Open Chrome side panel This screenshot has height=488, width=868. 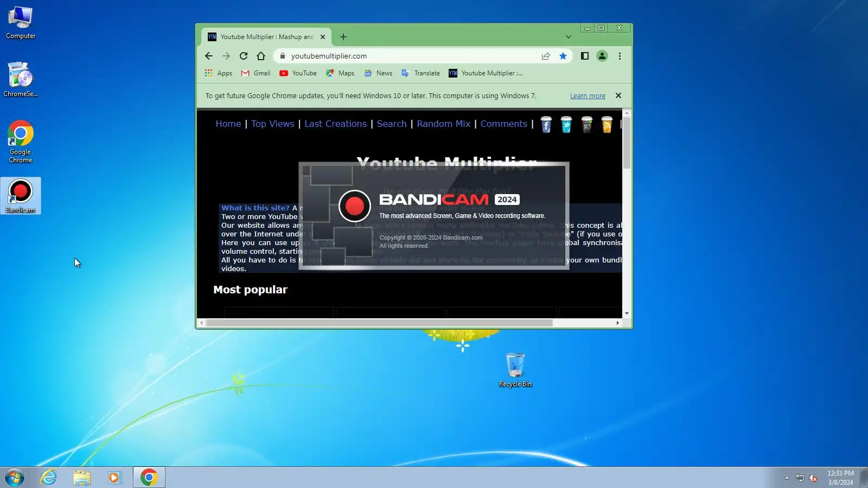click(x=585, y=56)
